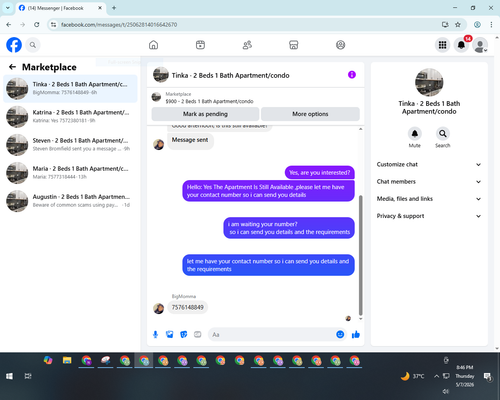
Task: Choose a sticker icon in composer
Action: (x=184, y=334)
